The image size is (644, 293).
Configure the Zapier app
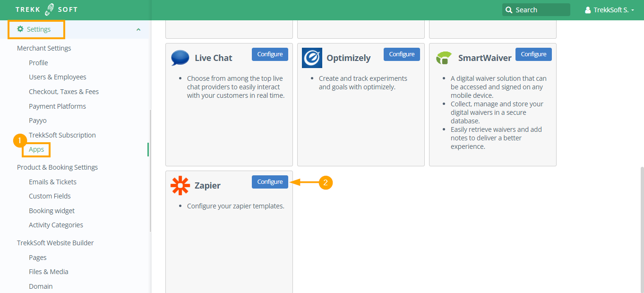coord(270,182)
